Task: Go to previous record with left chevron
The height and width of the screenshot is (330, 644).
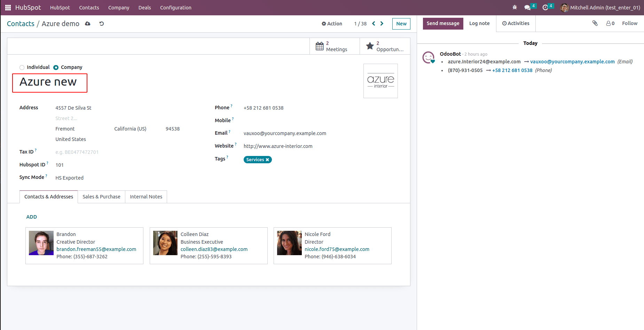Action: point(374,24)
